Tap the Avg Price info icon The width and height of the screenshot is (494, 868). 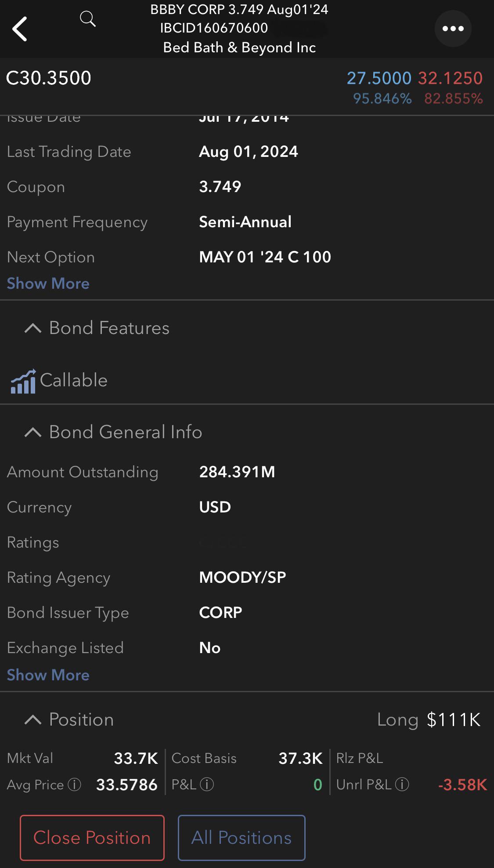75,785
